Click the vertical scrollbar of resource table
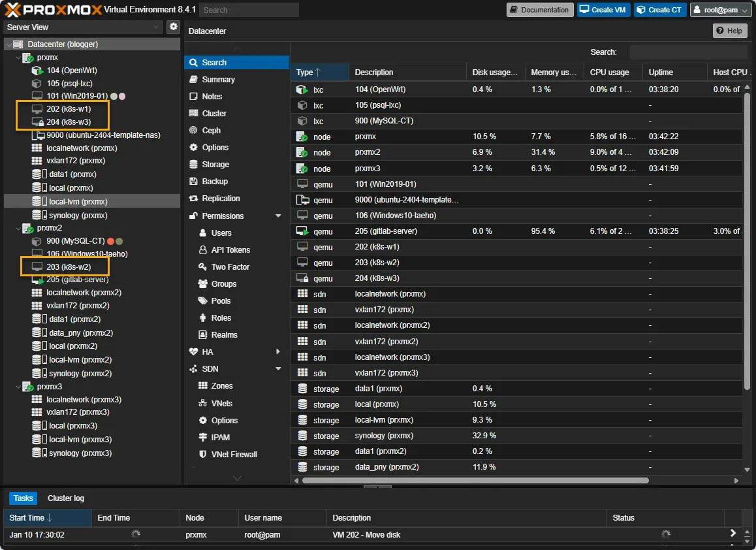Viewport: 756px width, 550px height. 747,241
